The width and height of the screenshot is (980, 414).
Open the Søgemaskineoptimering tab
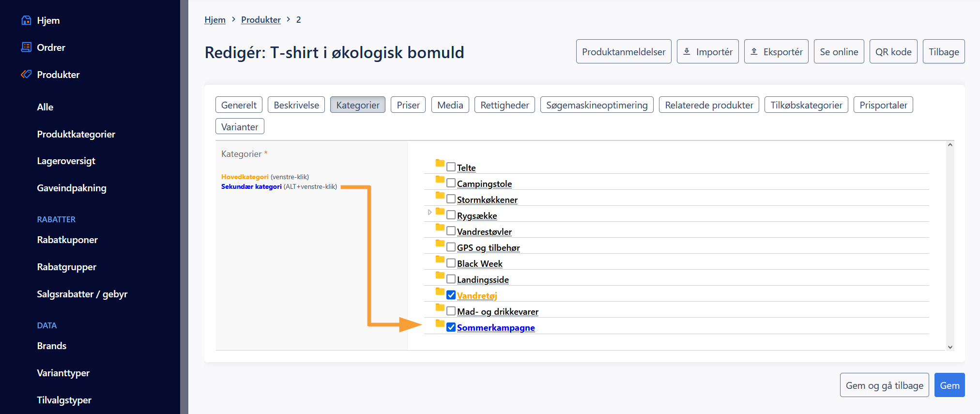[x=597, y=105]
